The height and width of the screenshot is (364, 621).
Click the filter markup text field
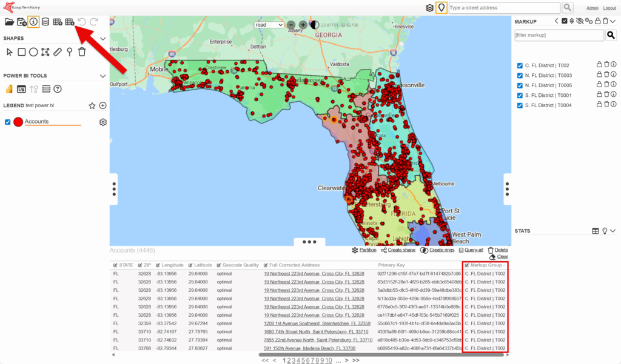click(x=557, y=36)
